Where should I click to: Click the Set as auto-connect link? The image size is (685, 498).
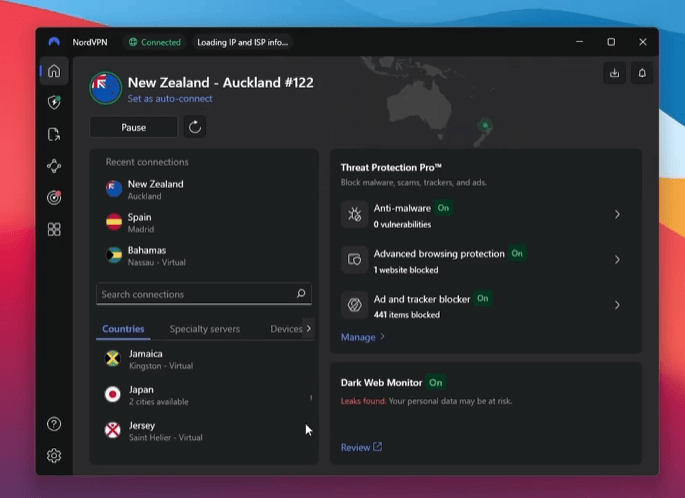[x=170, y=99]
